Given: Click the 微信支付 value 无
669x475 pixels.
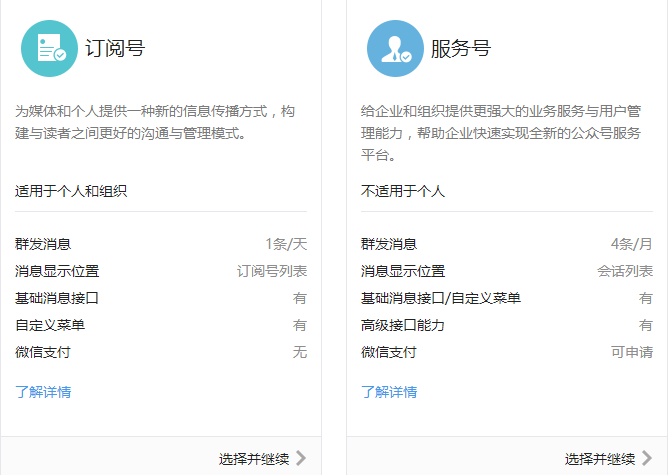Looking at the screenshot, I should pos(300,352).
